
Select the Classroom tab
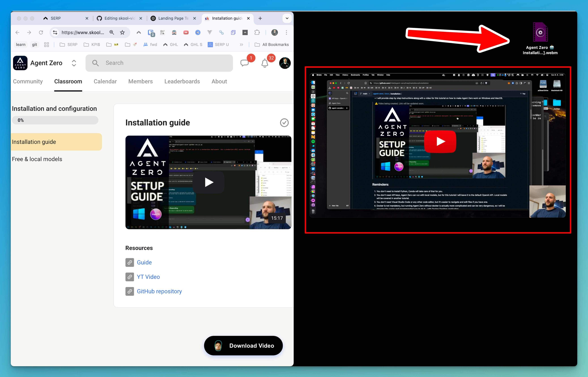(68, 81)
